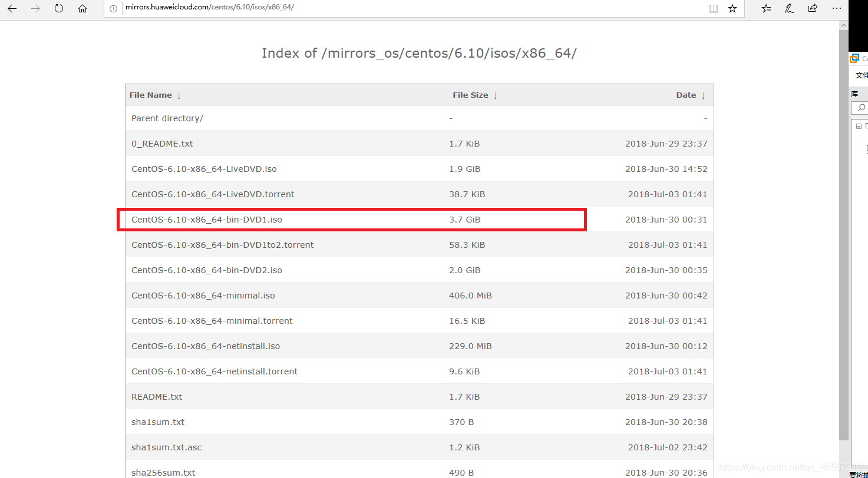Image resolution: width=868 pixels, height=478 pixels.
Task: Click the File Size column header
Action: click(470, 95)
